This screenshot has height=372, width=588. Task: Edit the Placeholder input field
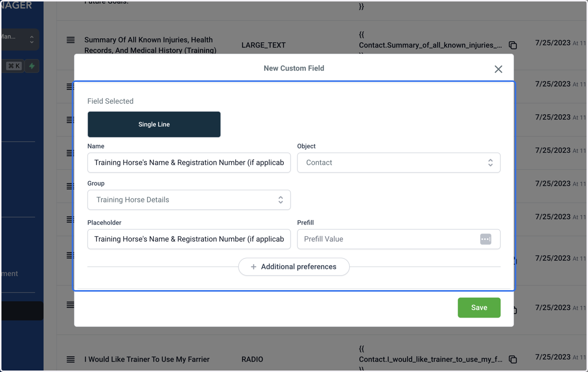pos(189,239)
